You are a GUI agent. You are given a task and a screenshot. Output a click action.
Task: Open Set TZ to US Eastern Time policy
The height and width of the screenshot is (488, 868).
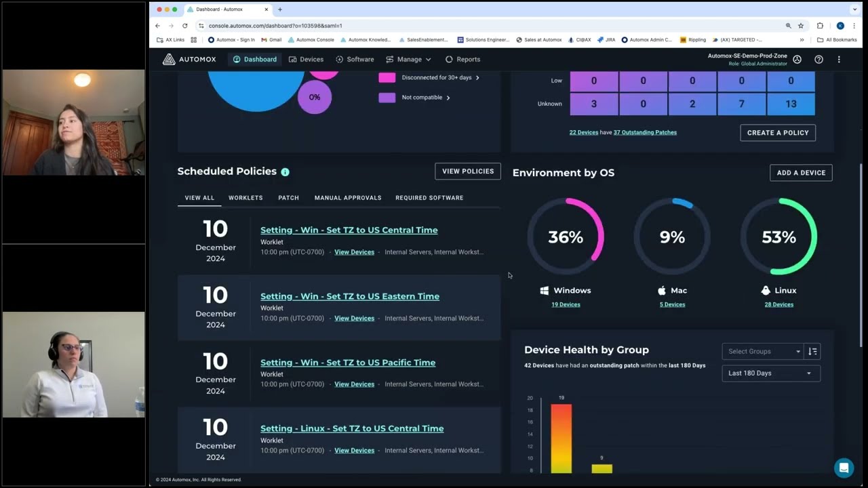click(x=350, y=296)
